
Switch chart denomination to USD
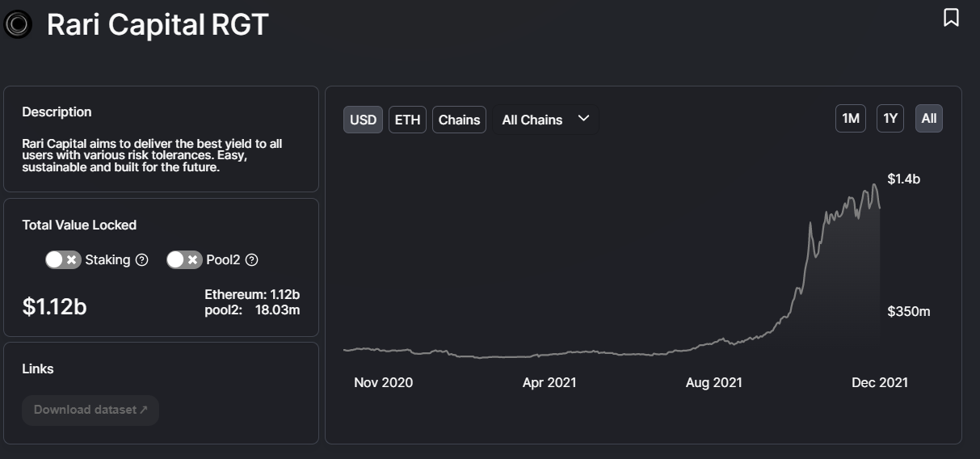pyautogui.click(x=363, y=120)
